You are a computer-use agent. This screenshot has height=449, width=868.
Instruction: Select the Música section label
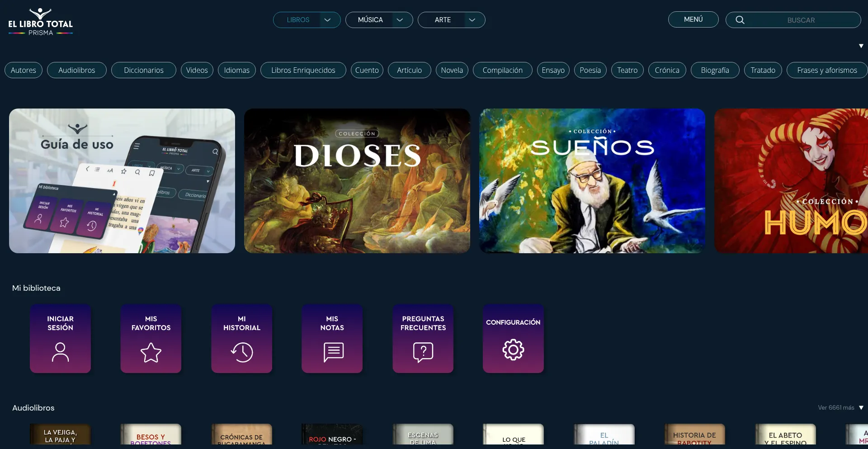click(x=370, y=20)
